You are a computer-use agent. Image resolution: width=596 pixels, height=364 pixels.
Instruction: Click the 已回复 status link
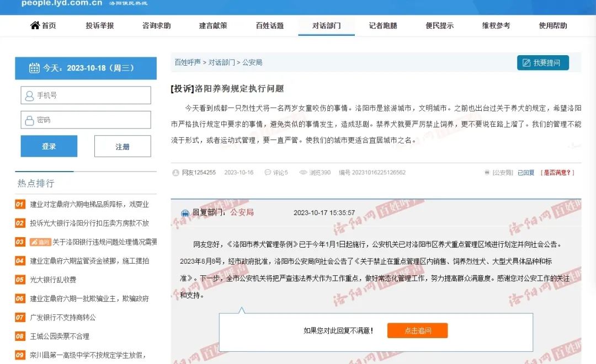tap(526, 173)
